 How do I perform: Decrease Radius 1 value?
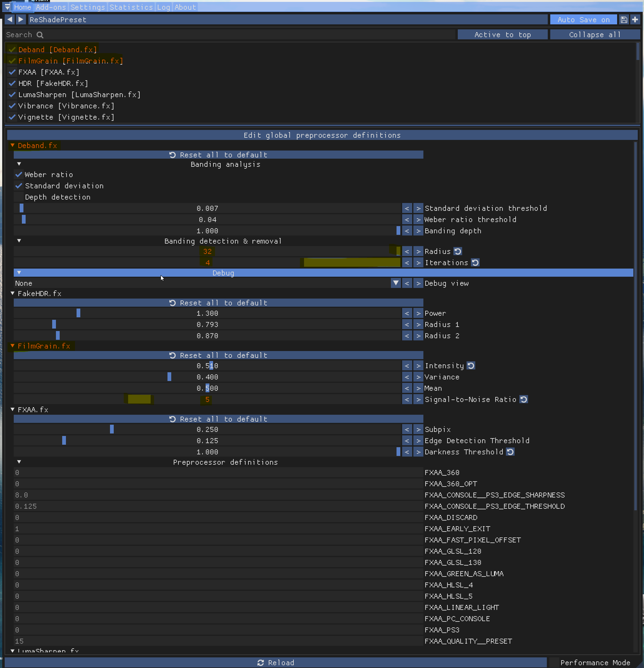click(407, 324)
